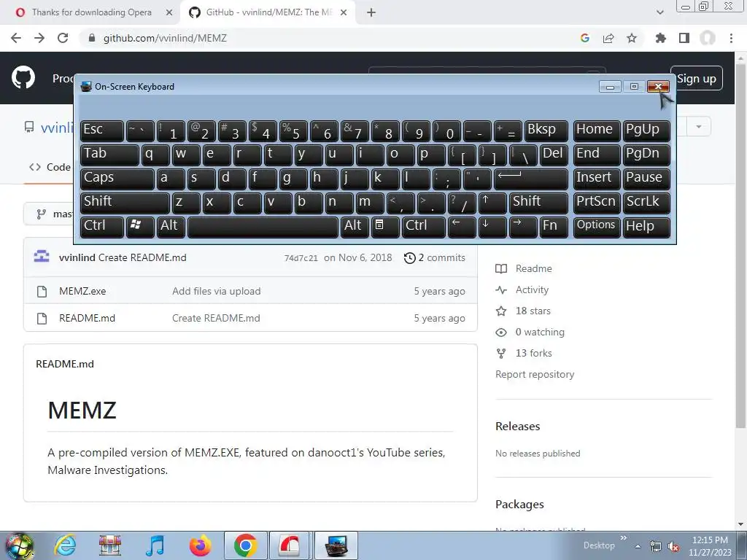Screen dimensions: 747x560
Task: Open the music player taskbar icon
Action: point(155,545)
